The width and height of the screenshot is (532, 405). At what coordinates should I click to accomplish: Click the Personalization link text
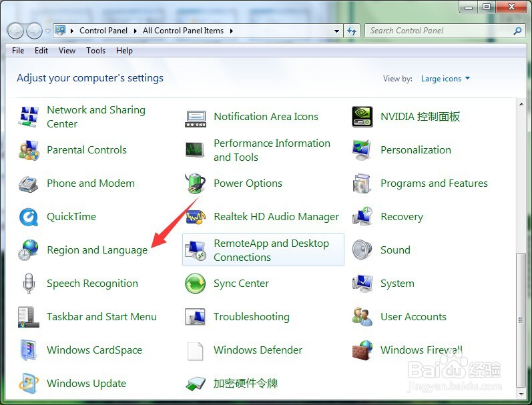(416, 150)
